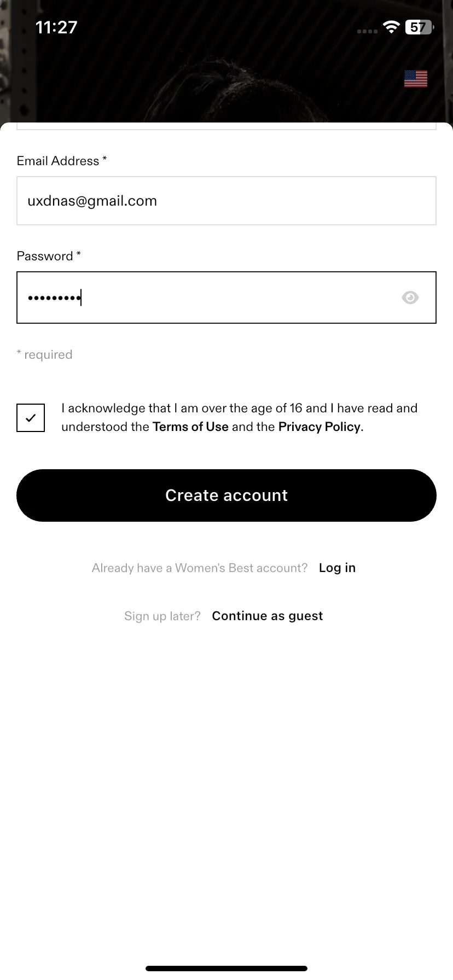Click the Password label text
453x980 pixels.
click(x=49, y=256)
